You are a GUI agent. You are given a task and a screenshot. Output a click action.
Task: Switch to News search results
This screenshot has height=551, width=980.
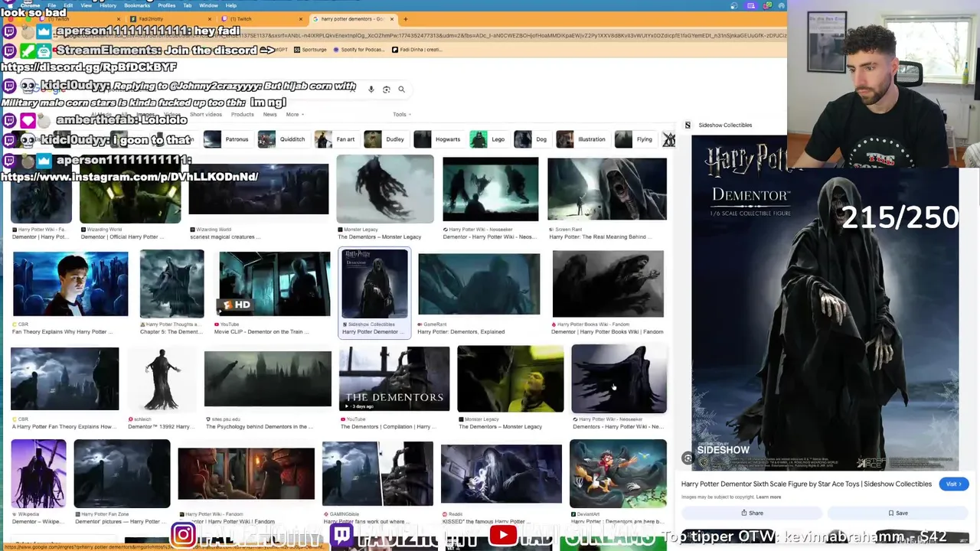[x=269, y=115]
